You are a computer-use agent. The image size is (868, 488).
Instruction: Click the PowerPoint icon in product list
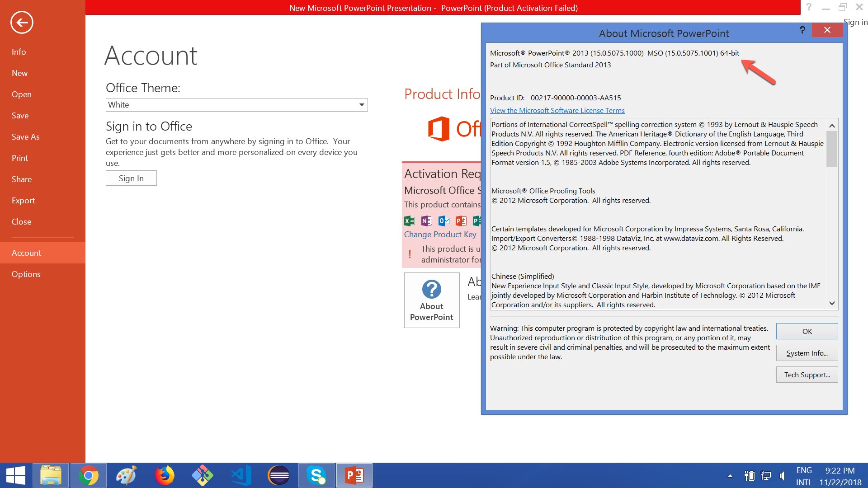(461, 221)
